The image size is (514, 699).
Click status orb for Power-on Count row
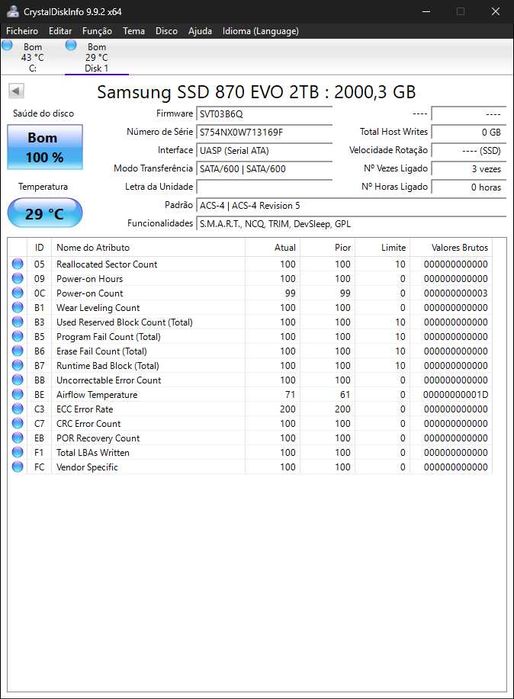click(x=17, y=293)
